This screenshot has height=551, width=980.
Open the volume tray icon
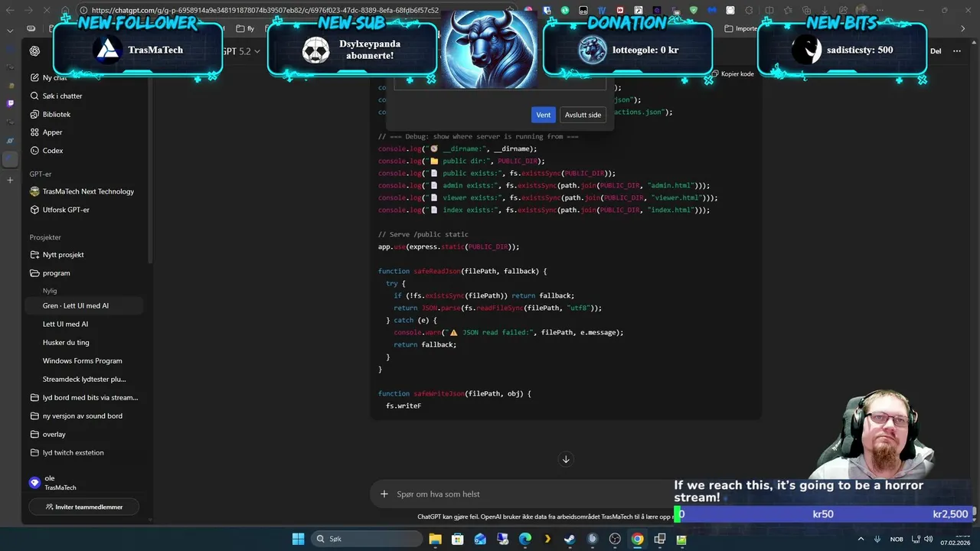click(930, 539)
